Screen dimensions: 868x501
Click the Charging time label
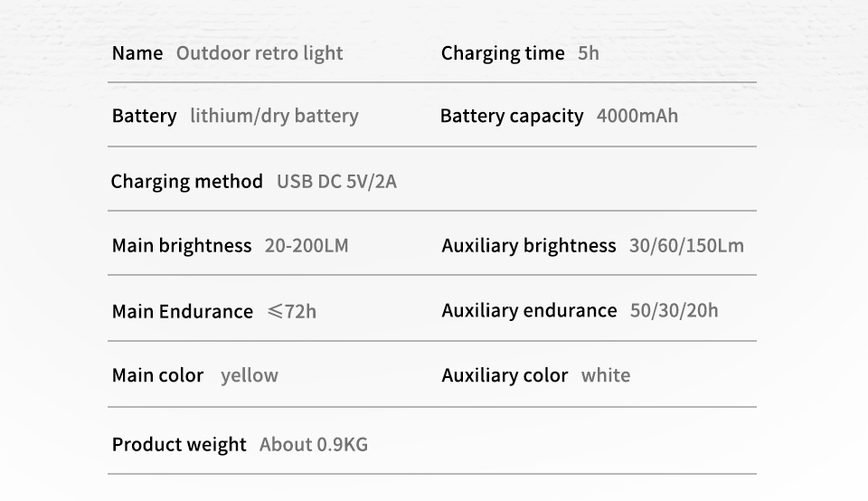[x=503, y=53]
